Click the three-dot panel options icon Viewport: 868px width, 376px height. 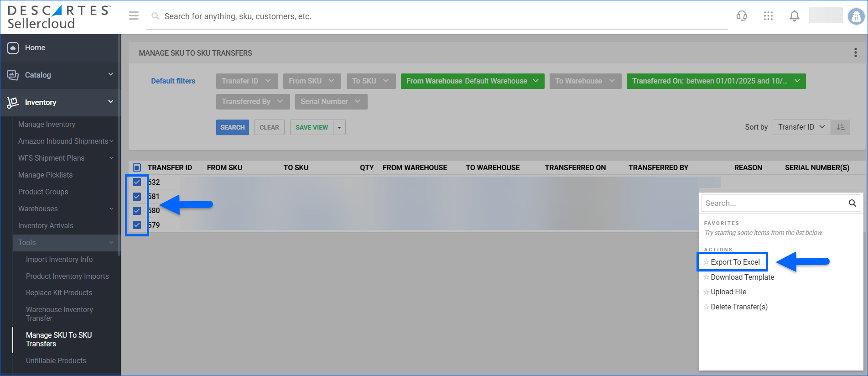click(855, 52)
